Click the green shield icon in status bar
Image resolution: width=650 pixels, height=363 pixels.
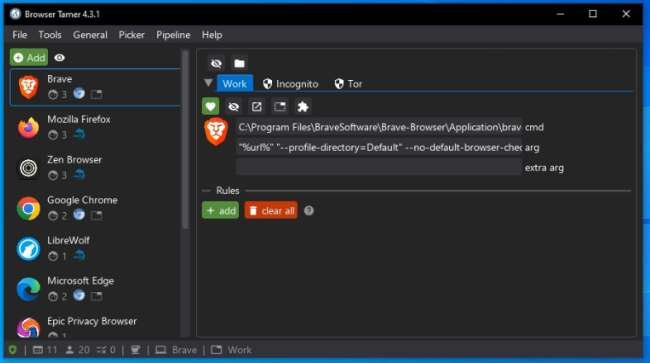(x=13, y=350)
